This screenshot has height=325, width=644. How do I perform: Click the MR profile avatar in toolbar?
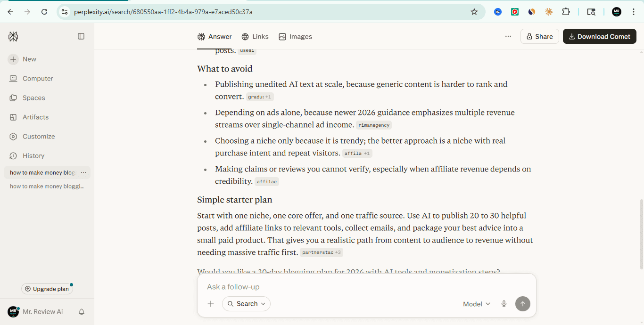[x=617, y=12]
